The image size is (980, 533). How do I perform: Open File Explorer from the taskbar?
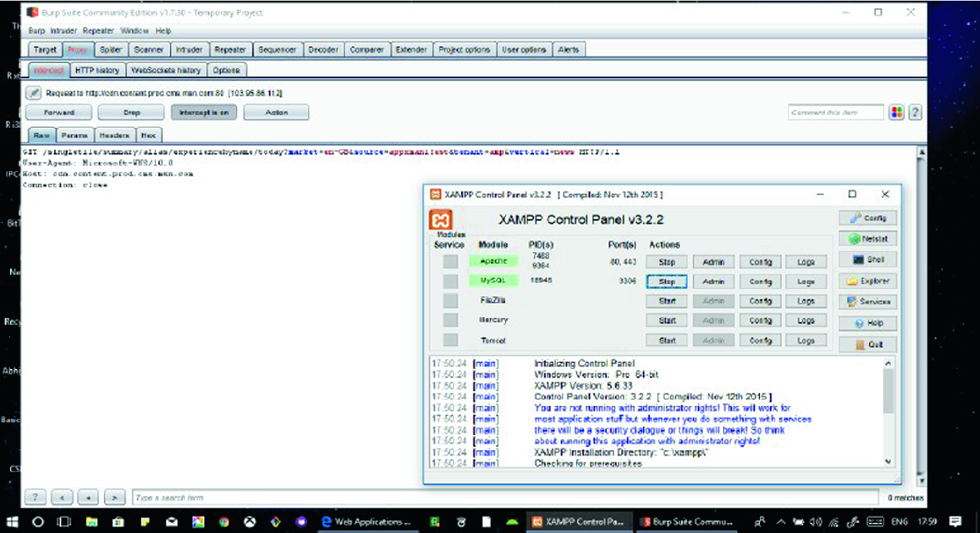(x=92, y=521)
